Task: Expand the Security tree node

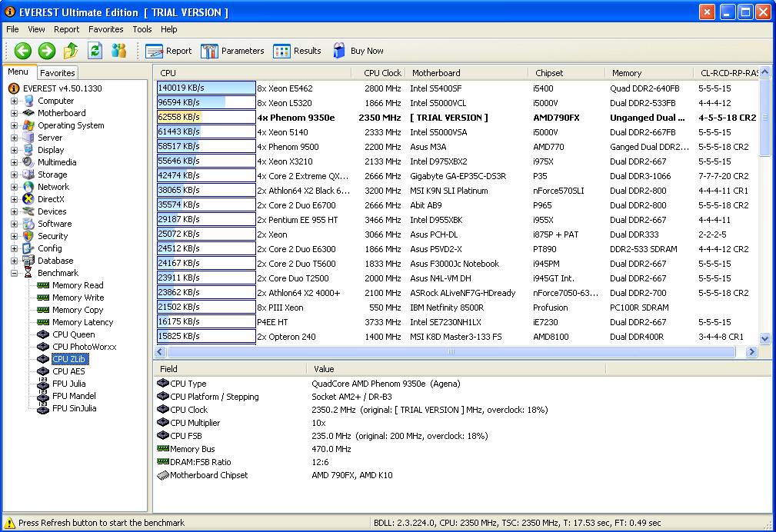Action: tap(14, 236)
